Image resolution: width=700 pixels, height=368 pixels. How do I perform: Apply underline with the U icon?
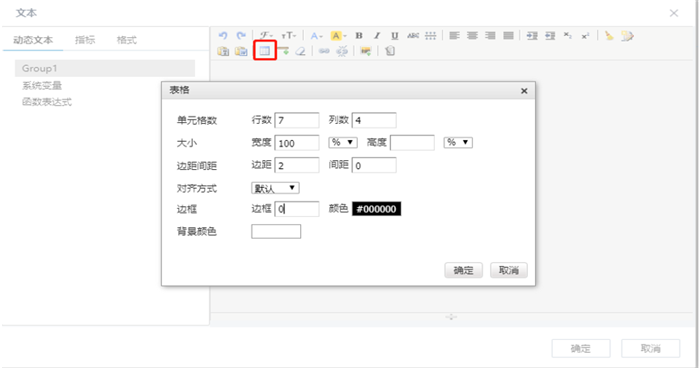(x=395, y=36)
